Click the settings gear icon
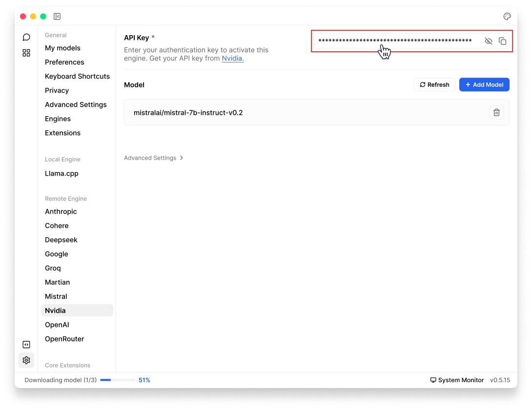Image resolution: width=532 pixels, height=410 pixels. click(26, 360)
